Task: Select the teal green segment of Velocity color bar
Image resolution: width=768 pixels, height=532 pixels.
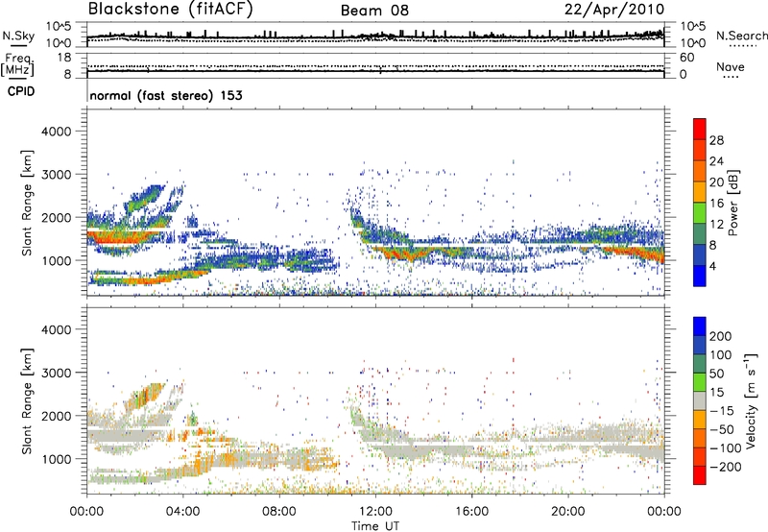Action: point(700,364)
